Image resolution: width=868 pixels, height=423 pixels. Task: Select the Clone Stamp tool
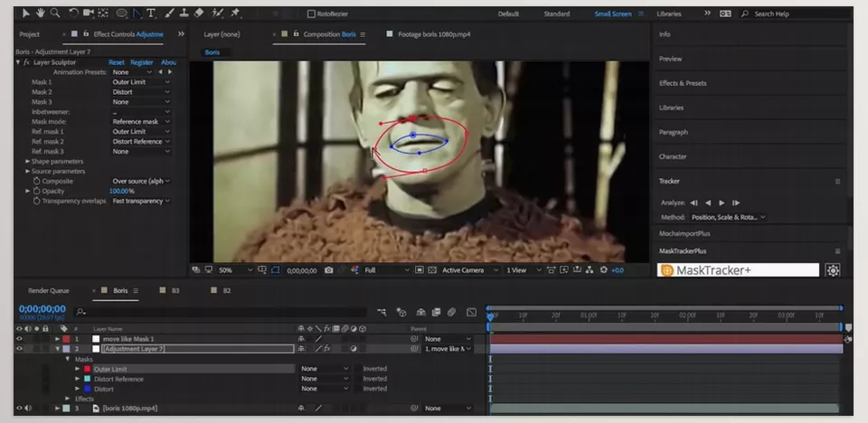click(184, 13)
